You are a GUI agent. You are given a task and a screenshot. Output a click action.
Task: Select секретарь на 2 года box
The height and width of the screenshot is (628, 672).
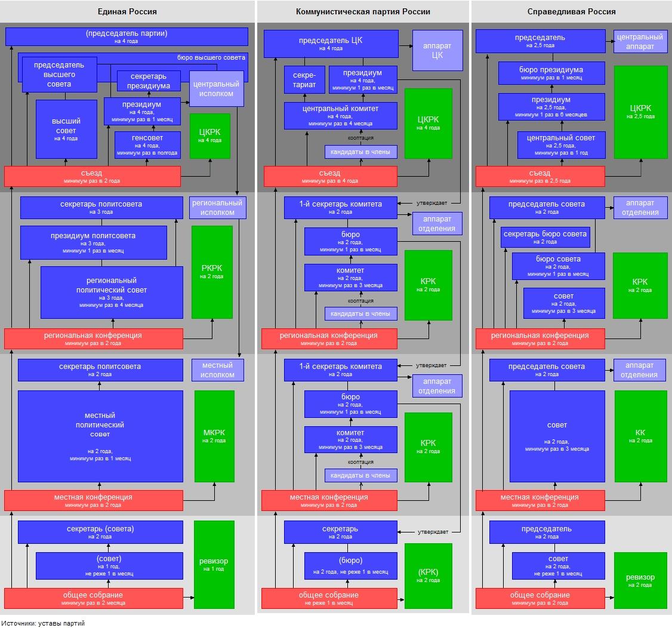(340, 532)
